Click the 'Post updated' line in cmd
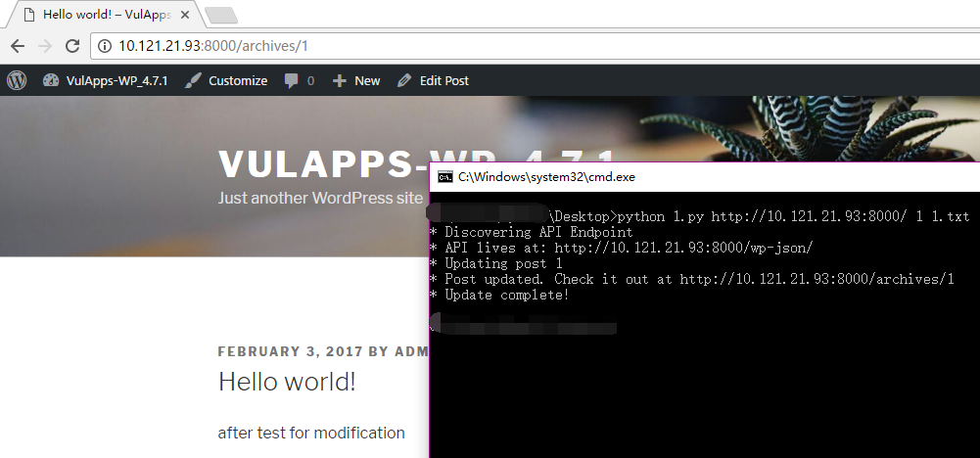Viewport: 980px width, 458px height. (692, 279)
